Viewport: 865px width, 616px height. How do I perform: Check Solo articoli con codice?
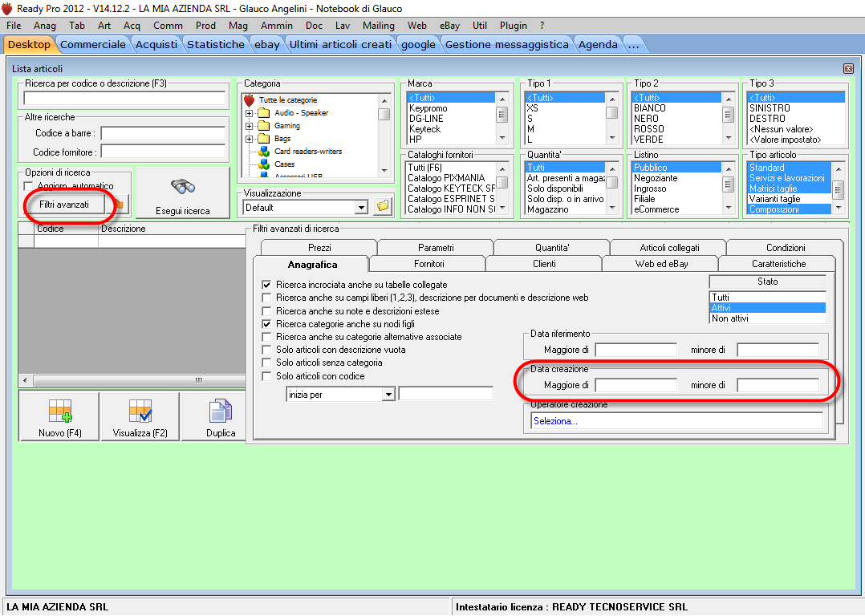point(266,376)
